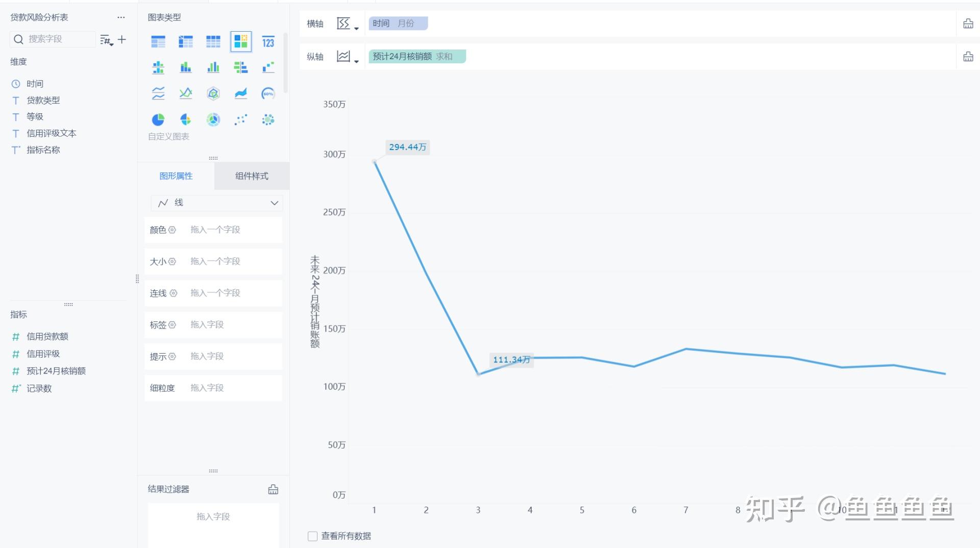Select the stacked column chart type
Image resolution: width=980 pixels, height=548 pixels.
[x=186, y=67]
